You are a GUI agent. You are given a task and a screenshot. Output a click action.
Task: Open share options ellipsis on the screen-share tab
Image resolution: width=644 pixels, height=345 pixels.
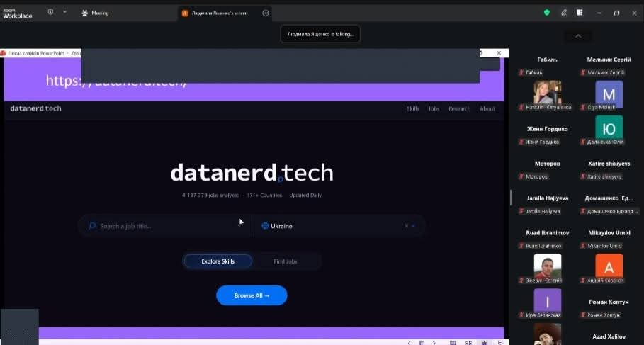(x=265, y=13)
